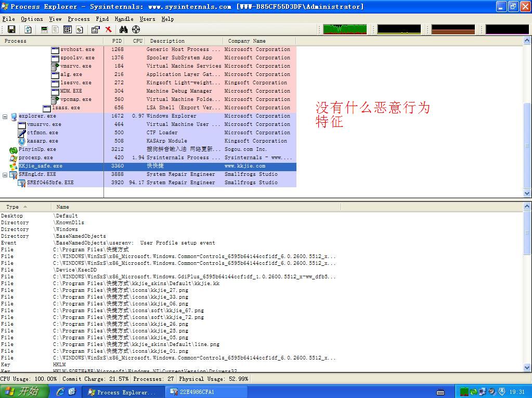Image resolution: width=532 pixels, height=398 pixels.
Task: Open the File menu
Action: coord(8,19)
